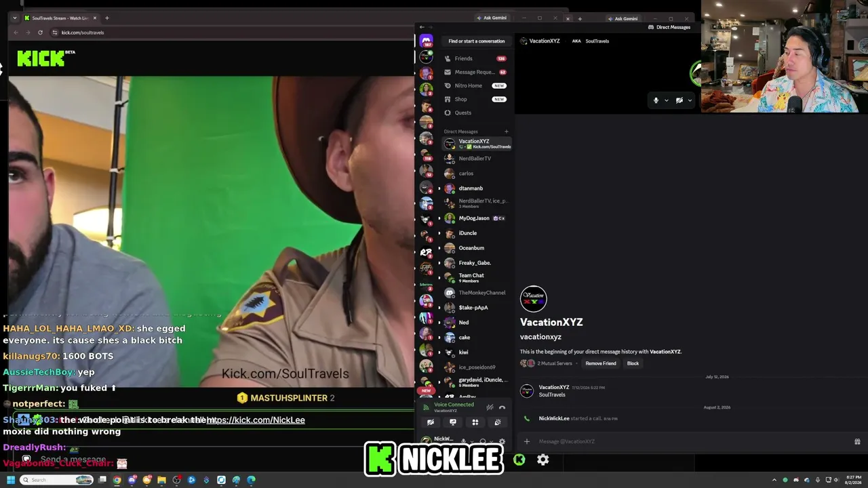The height and width of the screenshot is (488, 868).
Task: Open the kick.com/NickLee link
Action: point(256,420)
